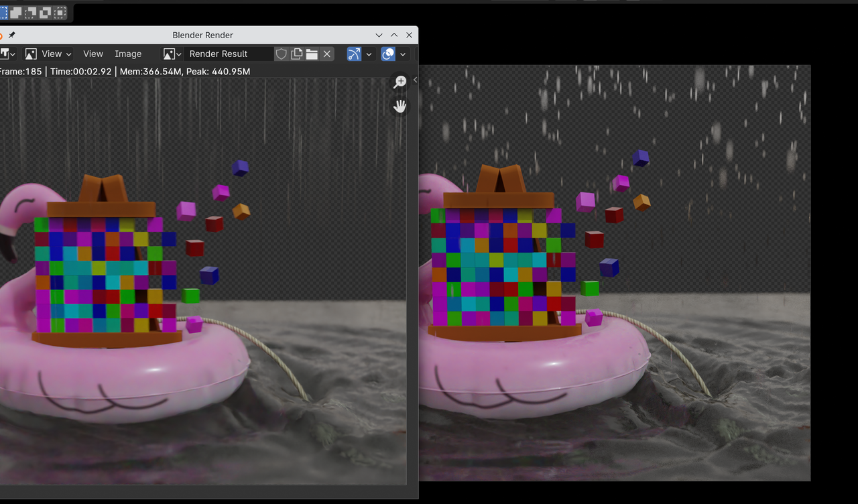Click the Render Result name field
This screenshot has height=504, width=858.
click(228, 54)
